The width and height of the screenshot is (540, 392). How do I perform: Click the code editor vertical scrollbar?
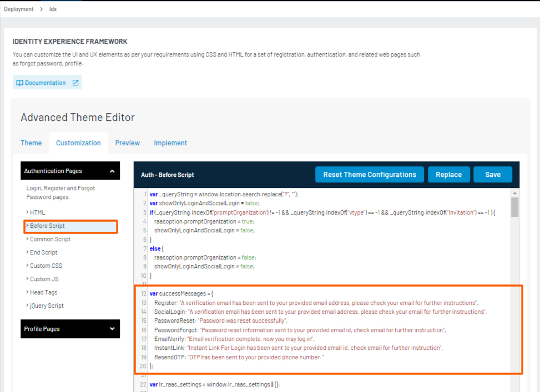tap(514, 207)
